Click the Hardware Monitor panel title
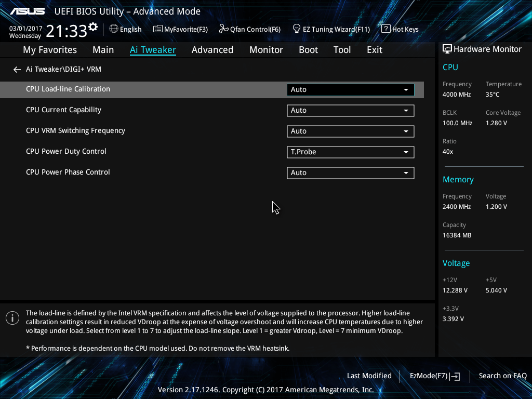Image resolution: width=532 pixels, height=399 pixels. pos(487,49)
